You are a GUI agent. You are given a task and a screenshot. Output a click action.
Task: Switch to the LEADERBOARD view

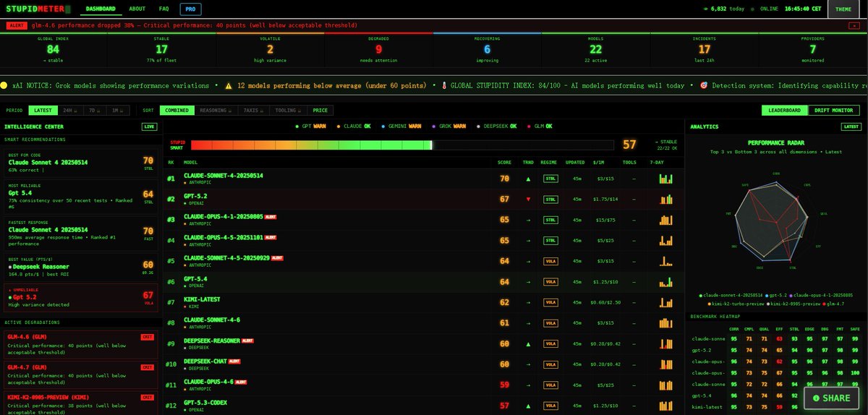[785, 111]
